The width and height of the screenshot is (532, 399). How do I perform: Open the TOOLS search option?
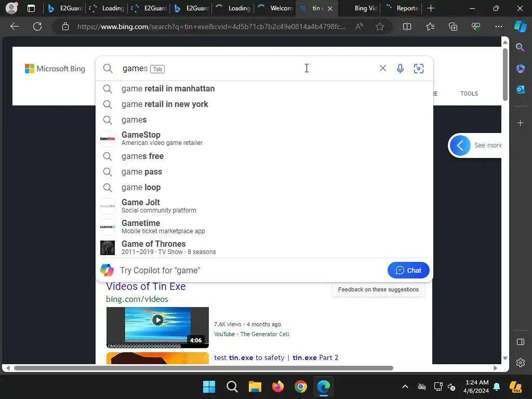coord(469,94)
